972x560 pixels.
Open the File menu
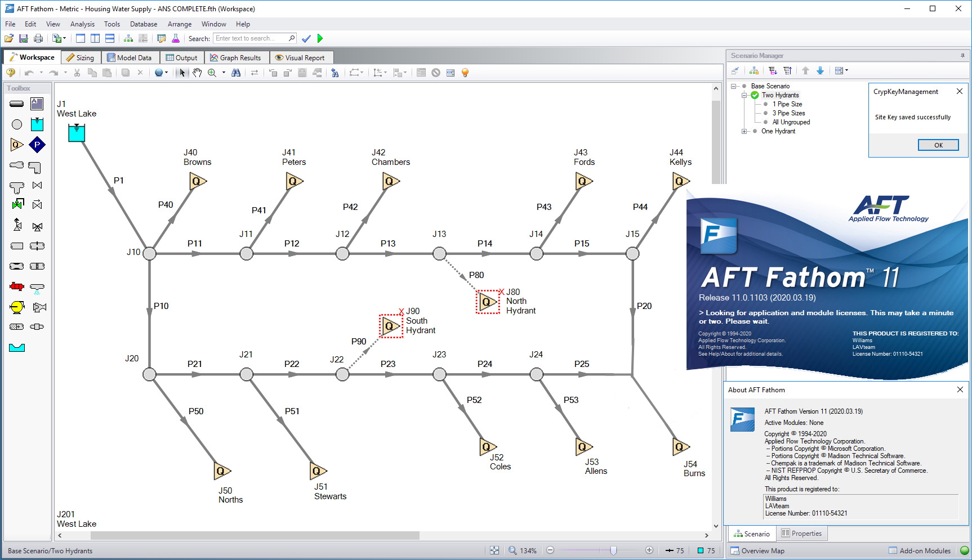pos(10,24)
